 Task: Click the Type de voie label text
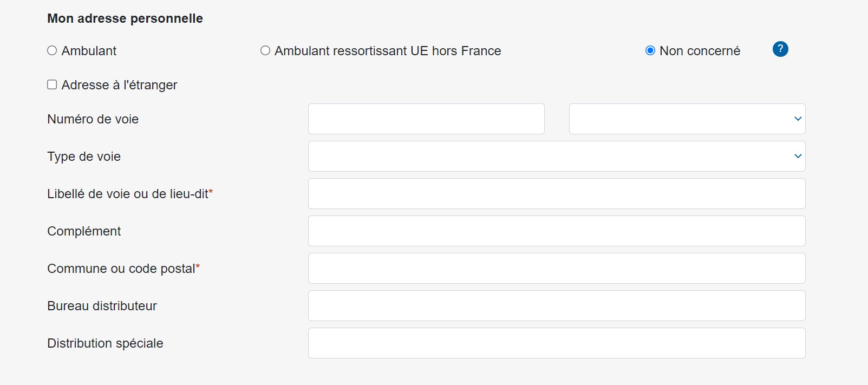84,156
